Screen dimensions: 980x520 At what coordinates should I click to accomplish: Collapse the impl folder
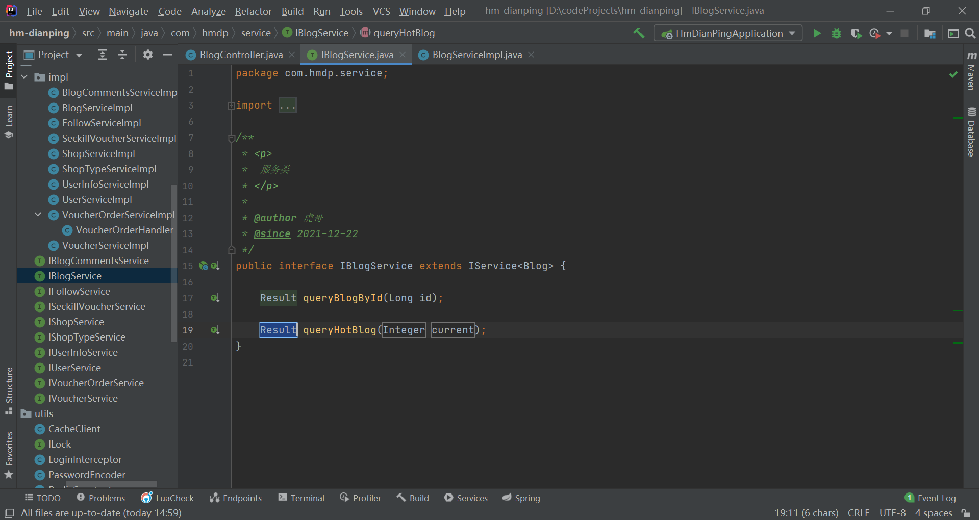coord(24,77)
